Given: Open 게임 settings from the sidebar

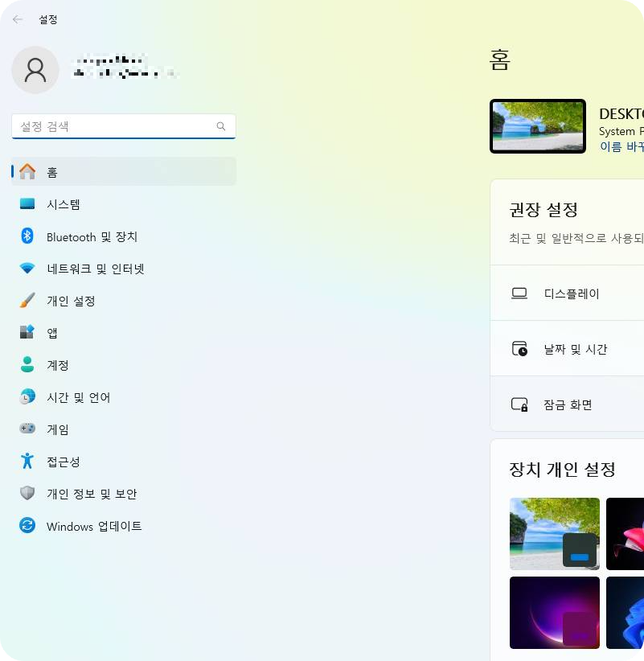Looking at the screenshot, I should (57, 429).
